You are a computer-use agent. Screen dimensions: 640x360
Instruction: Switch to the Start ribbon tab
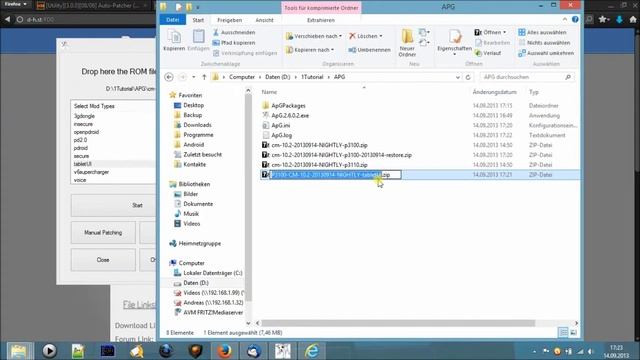pyautogui.click(x=198, y=20)
